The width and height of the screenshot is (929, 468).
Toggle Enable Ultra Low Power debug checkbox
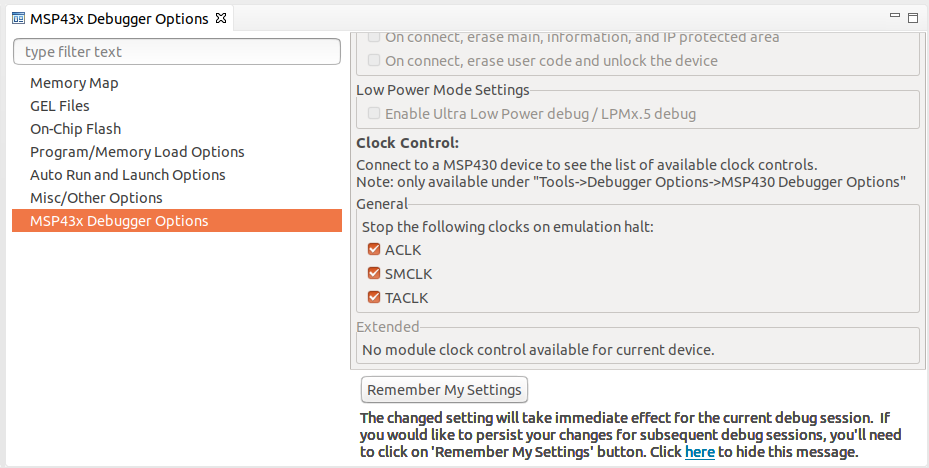point(375,114)
